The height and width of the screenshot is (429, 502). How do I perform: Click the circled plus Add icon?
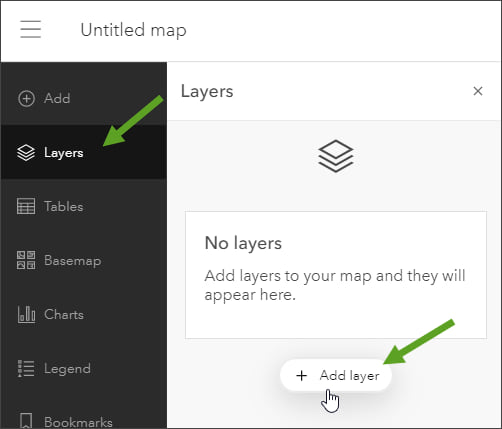click(26, 99)
